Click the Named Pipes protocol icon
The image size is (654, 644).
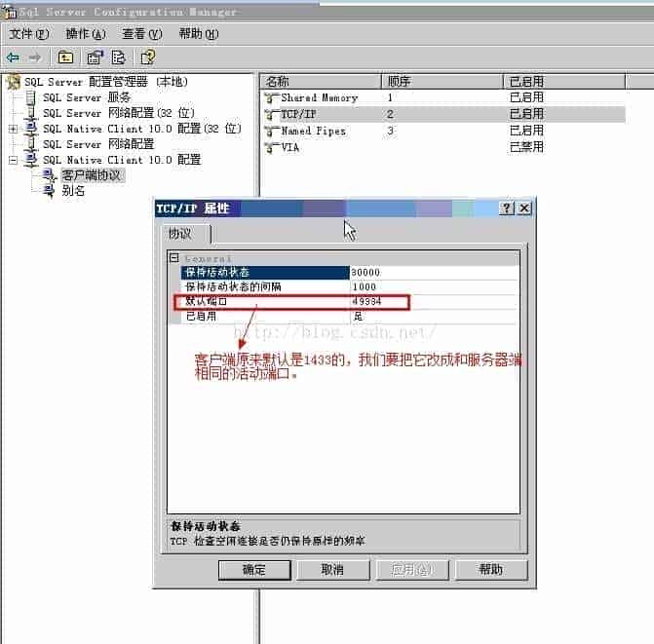[272, 131]
